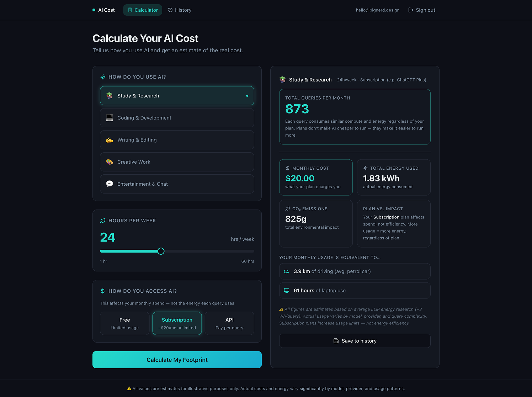532x397 pixels.
Task: Click the car icon beside driving equivalent
Action: point(287,271)
